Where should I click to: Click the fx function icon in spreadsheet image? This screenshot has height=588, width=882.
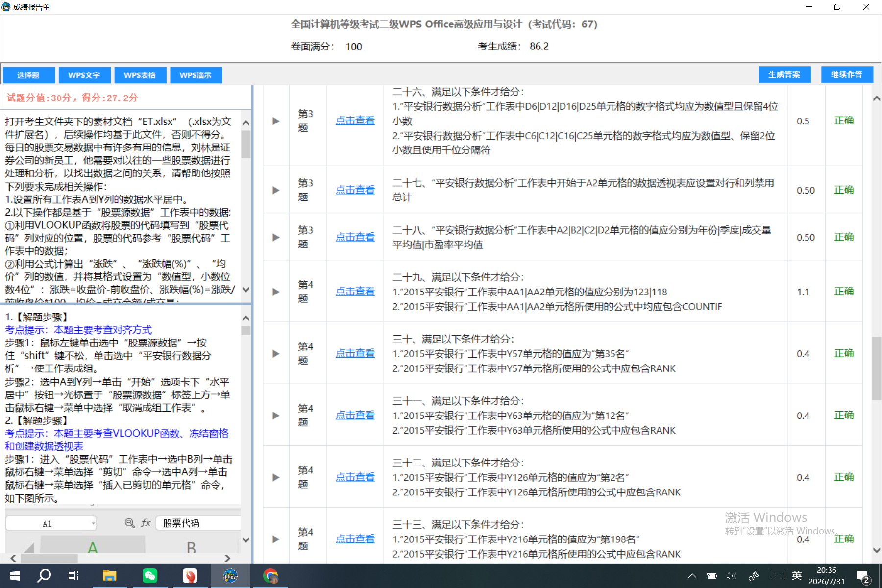146,523
